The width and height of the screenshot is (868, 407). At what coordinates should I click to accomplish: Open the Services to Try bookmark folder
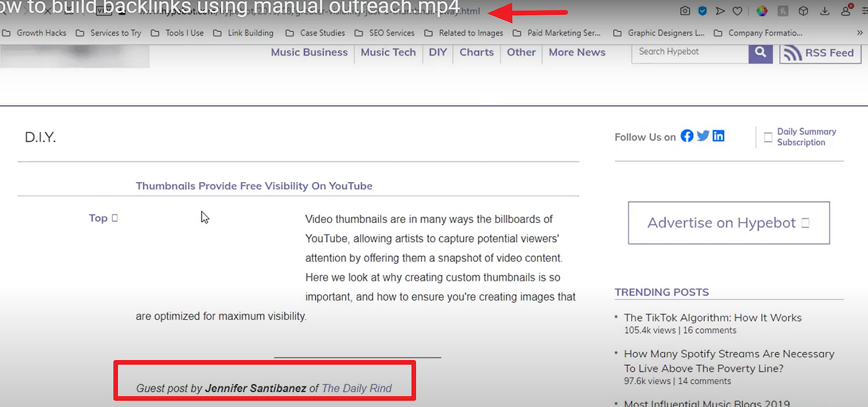point(108,33)
